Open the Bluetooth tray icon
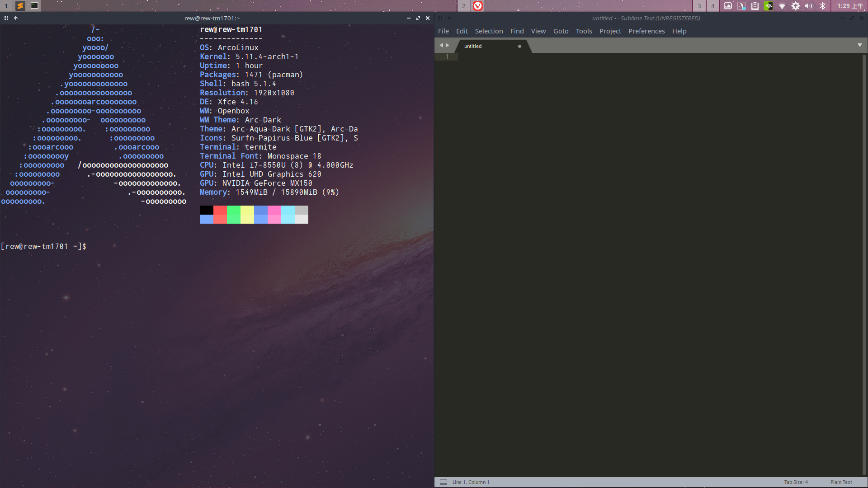868x488 pixels. (823, 6)
